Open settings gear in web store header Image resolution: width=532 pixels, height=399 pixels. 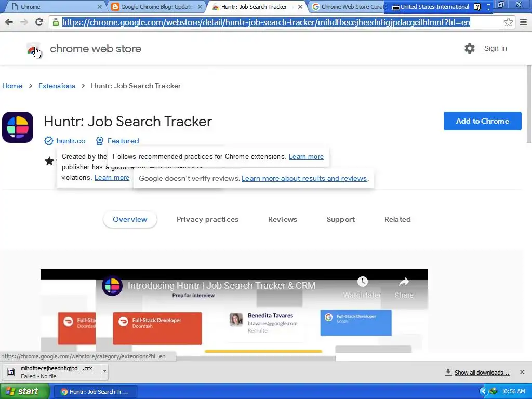point(470,48)
